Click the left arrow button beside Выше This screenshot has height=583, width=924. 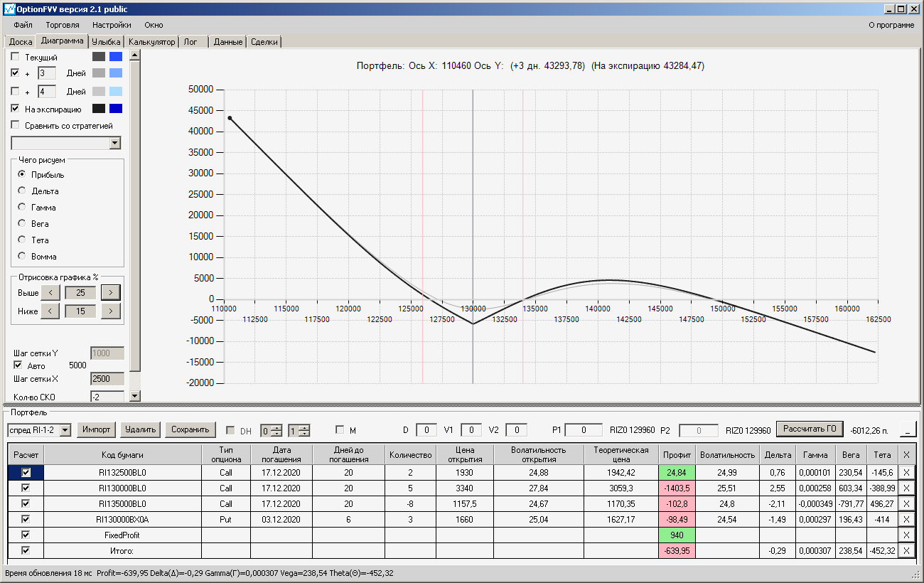pos(50,292)
